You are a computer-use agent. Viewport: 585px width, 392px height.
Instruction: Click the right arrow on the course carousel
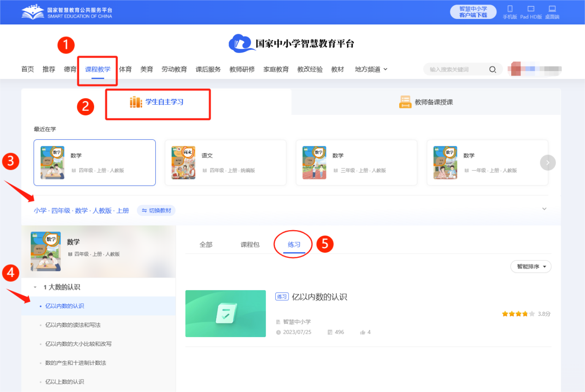548,162
